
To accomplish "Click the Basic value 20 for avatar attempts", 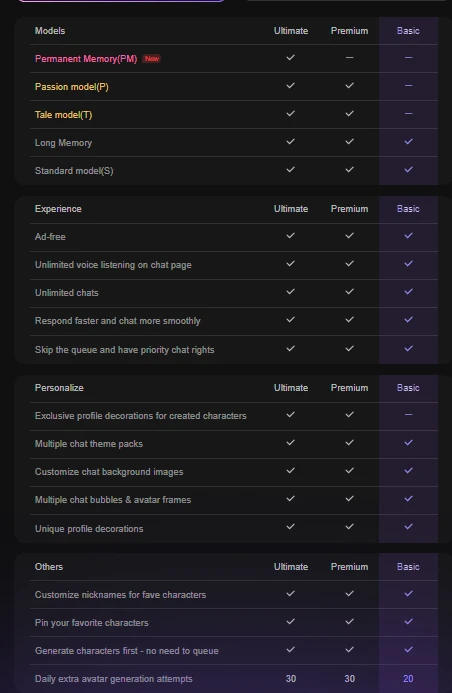I will pos(408,678).
